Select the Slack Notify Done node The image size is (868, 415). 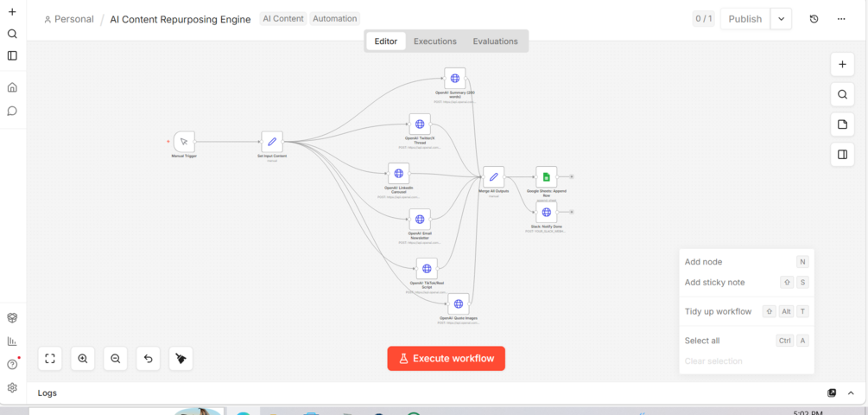pos(547,212)
